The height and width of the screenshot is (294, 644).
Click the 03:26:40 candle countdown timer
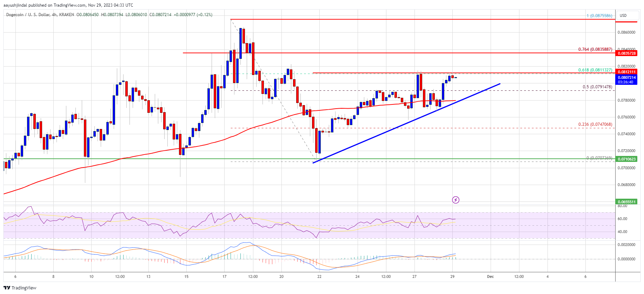point(626,82)
